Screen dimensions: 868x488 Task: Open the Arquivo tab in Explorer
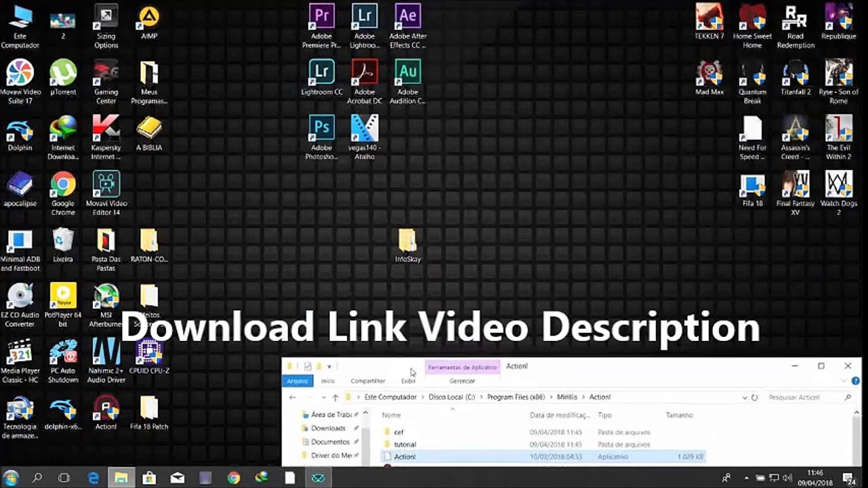(x=297, y=381)
